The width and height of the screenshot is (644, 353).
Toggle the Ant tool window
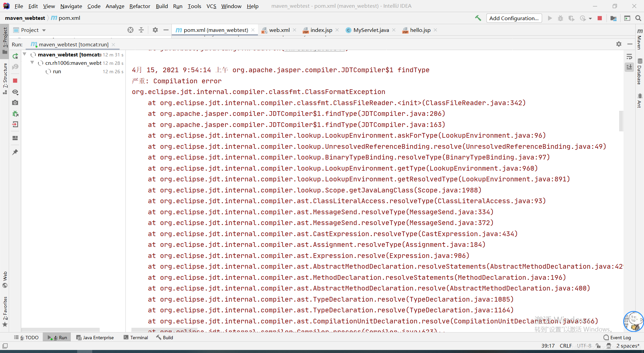[640, 100]
